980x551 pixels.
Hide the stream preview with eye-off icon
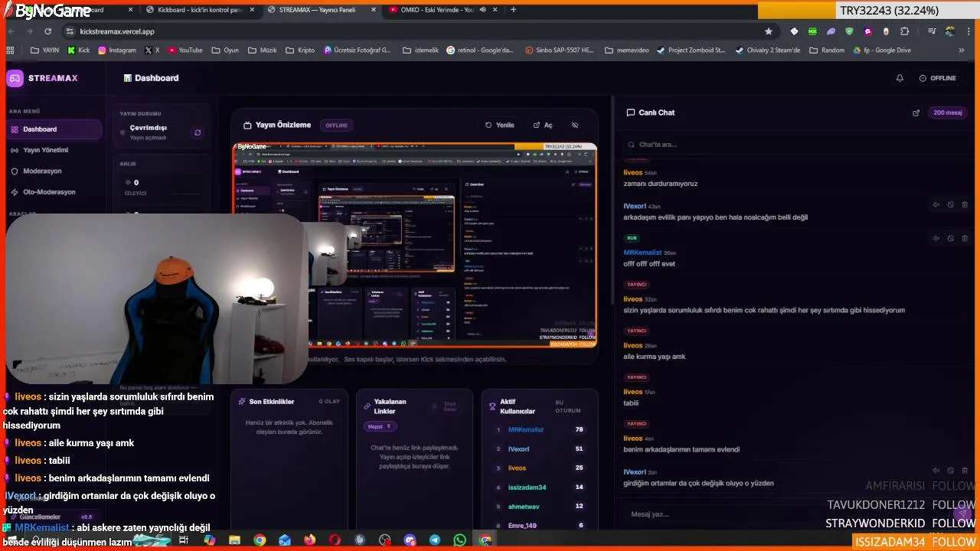575,125
